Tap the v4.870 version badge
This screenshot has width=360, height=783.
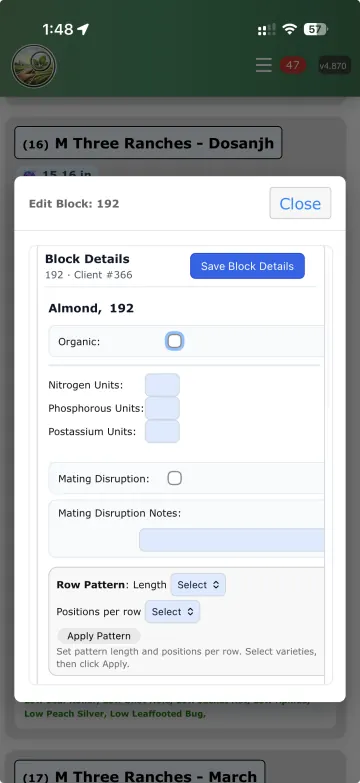click(x=334, y=65)
